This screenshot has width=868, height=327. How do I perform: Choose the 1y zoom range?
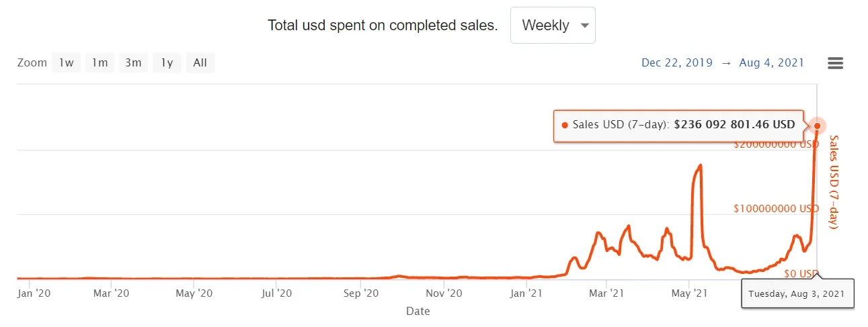click(167, 63)
